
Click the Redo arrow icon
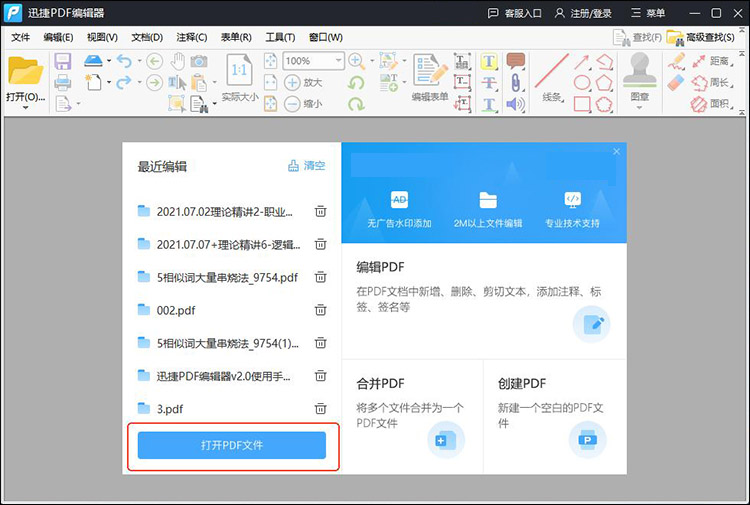coord(124,82)
